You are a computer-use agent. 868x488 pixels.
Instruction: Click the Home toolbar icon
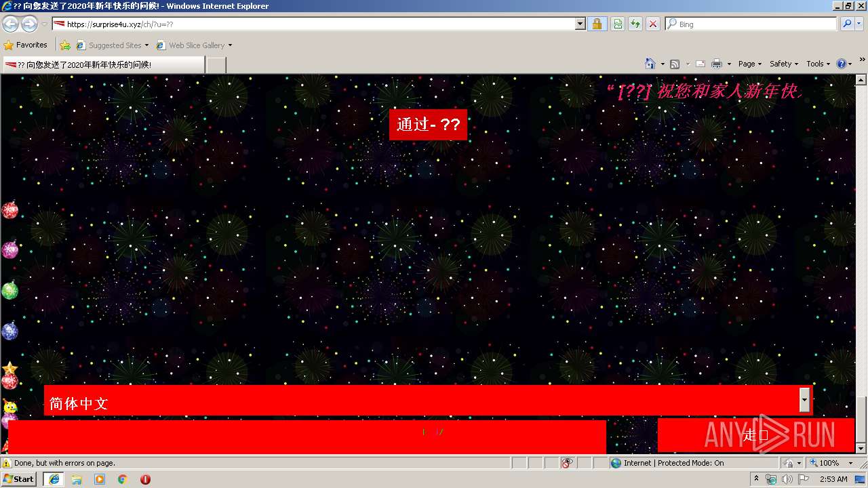click(x=650, y=64)
